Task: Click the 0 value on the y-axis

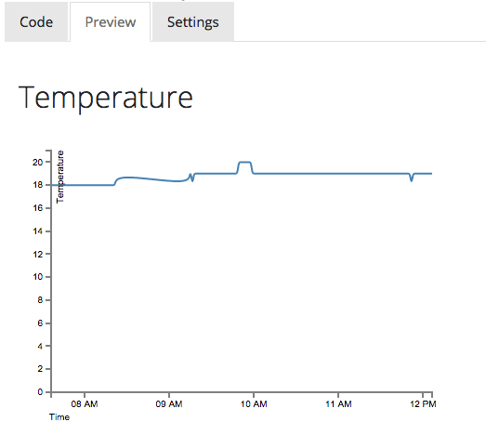Action: pyautogui.click(x=40, y=392)
